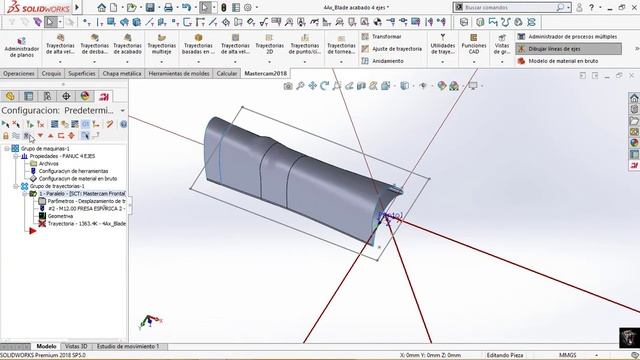
Task: Open the Mastcam manager tab in left panel
Action: tap(104, 96)
